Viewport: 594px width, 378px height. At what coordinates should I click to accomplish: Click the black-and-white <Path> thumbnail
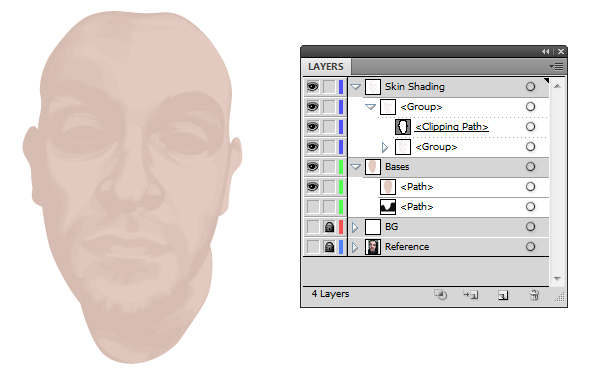tap(388, 207)
